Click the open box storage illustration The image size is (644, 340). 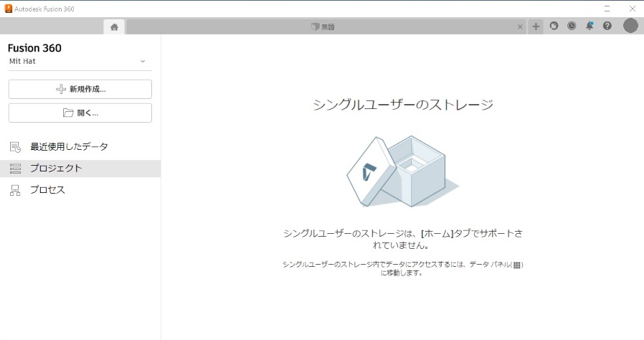(x=402, y=171)
